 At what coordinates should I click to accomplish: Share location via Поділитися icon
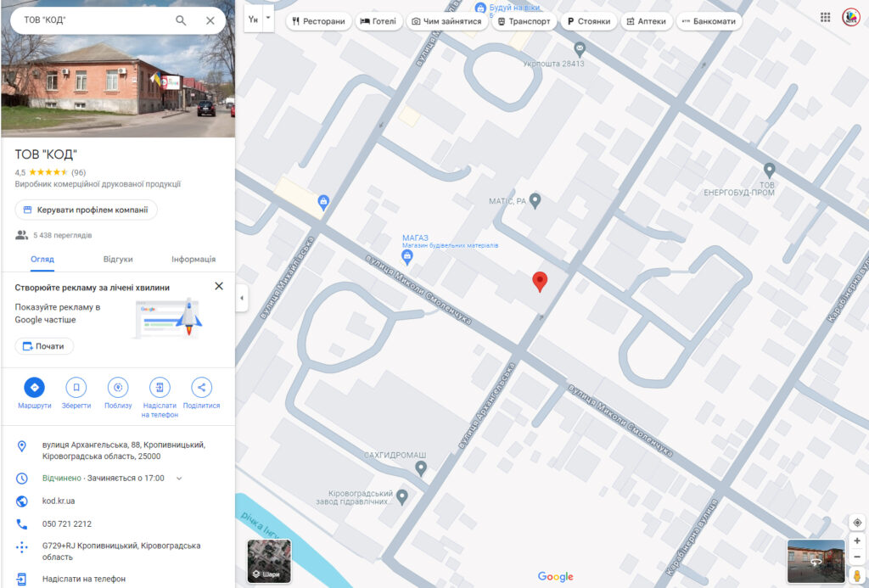(x=201, y=388)
